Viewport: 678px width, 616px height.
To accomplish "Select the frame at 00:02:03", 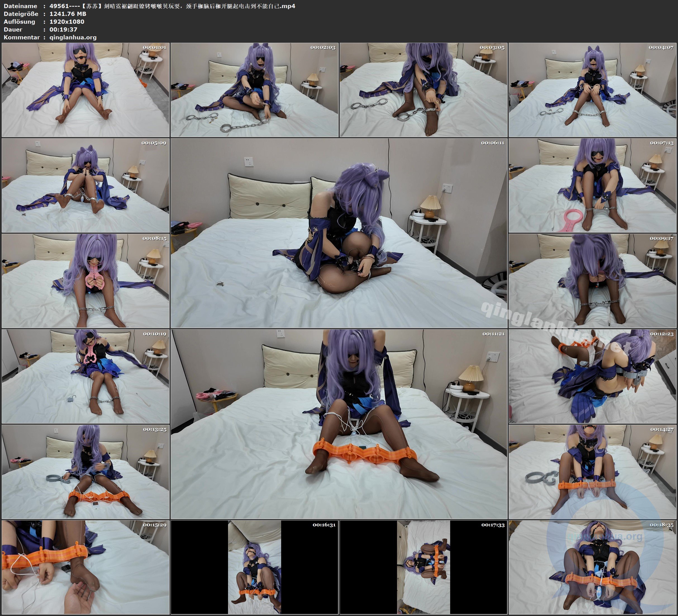I will point(254,90).
